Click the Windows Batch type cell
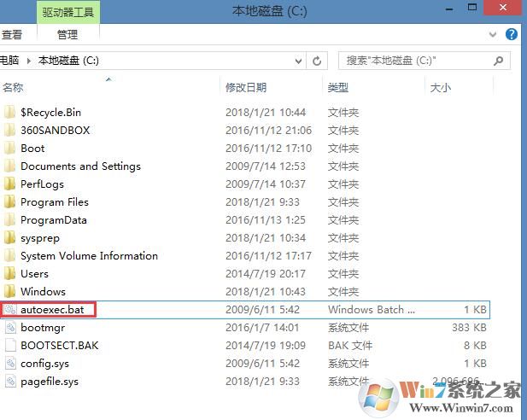The height and width of the screenshot is (420, 527). click(372, 310)
